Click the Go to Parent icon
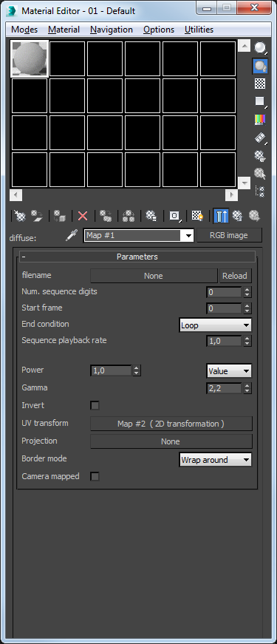The image size is (277, 644). (237, 216)
